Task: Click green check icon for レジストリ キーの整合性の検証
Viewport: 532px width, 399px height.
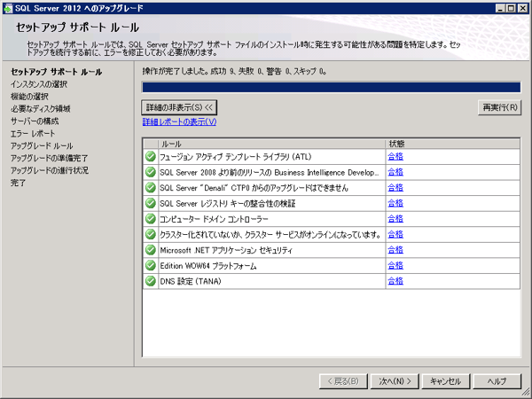Action: [x=151, y=203]
